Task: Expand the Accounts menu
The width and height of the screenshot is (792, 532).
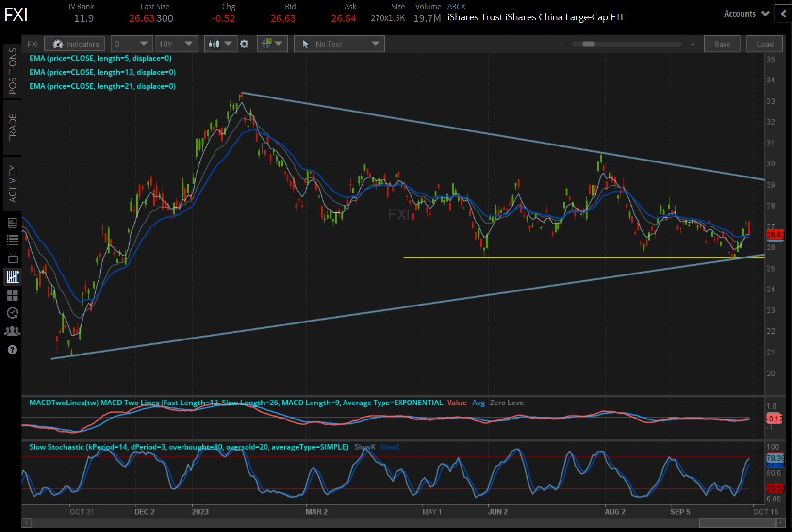Action: [746, 14]
